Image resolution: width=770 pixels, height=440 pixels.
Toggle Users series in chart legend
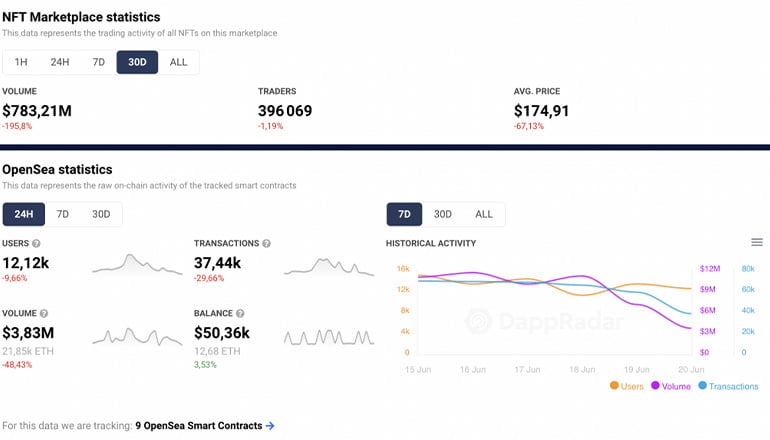pyautogui.click(x=627, y=386)
